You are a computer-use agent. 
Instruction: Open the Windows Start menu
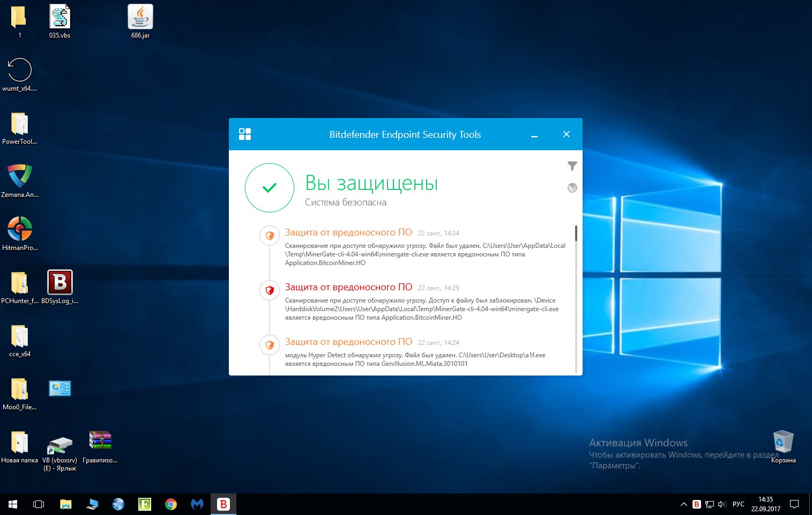13,504
